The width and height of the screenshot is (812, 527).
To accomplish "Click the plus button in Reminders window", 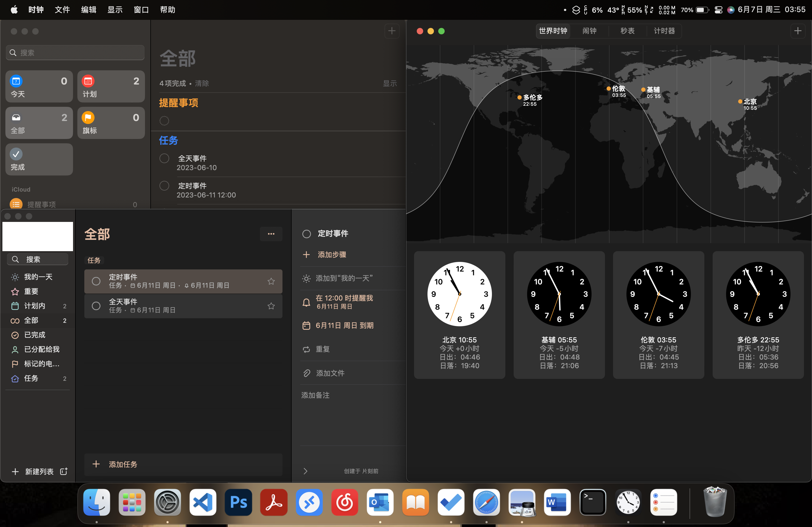I will pyautogui.click(x=392, y=31).
